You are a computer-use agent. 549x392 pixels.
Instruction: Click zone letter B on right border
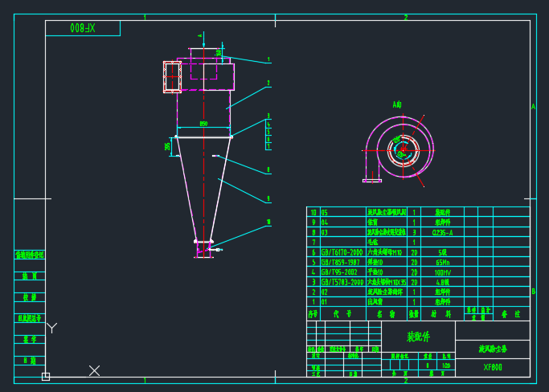533,292
